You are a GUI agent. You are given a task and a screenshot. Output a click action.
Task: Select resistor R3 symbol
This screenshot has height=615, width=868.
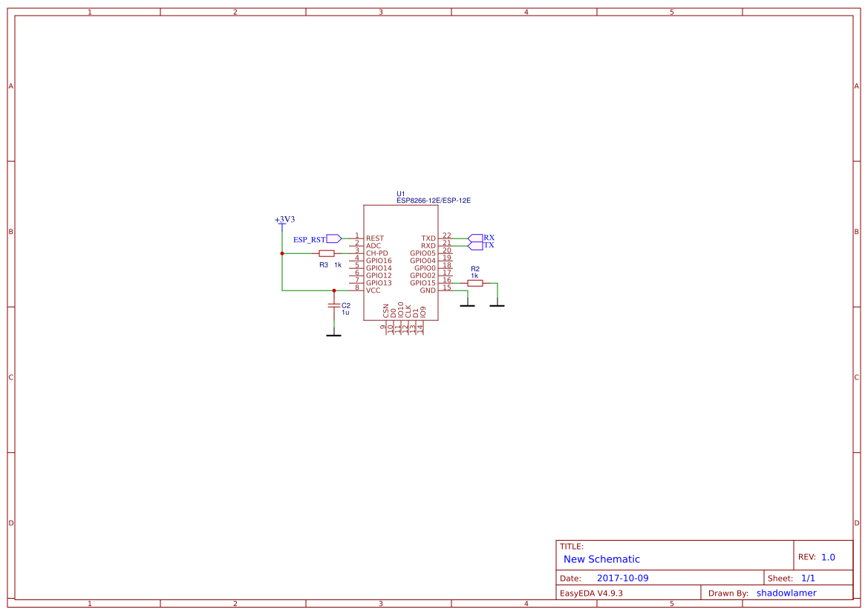[x=327, y=253]
